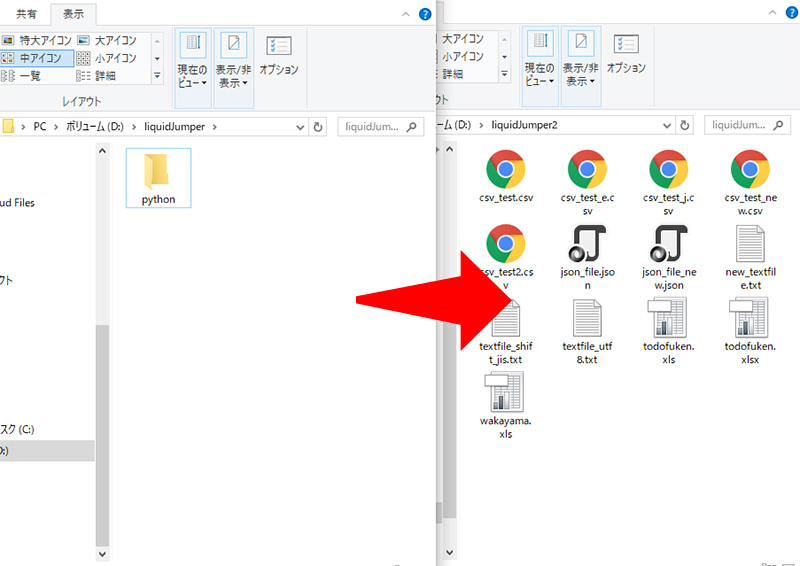
Task: Refresh the liquidJumper2 folder view
Action: [x=685, y=125]
